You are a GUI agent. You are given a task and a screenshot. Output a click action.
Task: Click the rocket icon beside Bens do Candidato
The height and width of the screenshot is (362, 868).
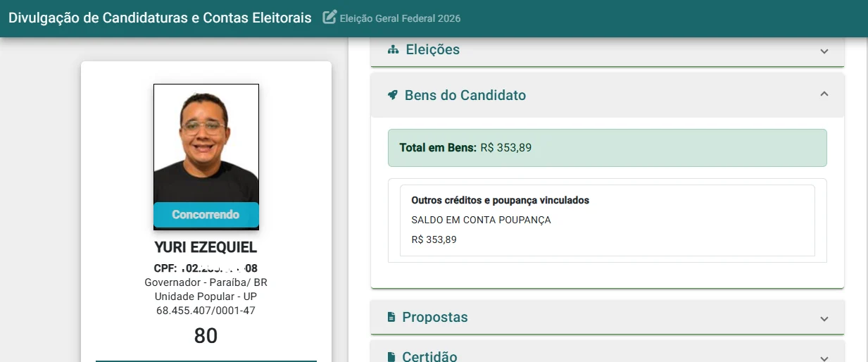(x=393, y=95)
